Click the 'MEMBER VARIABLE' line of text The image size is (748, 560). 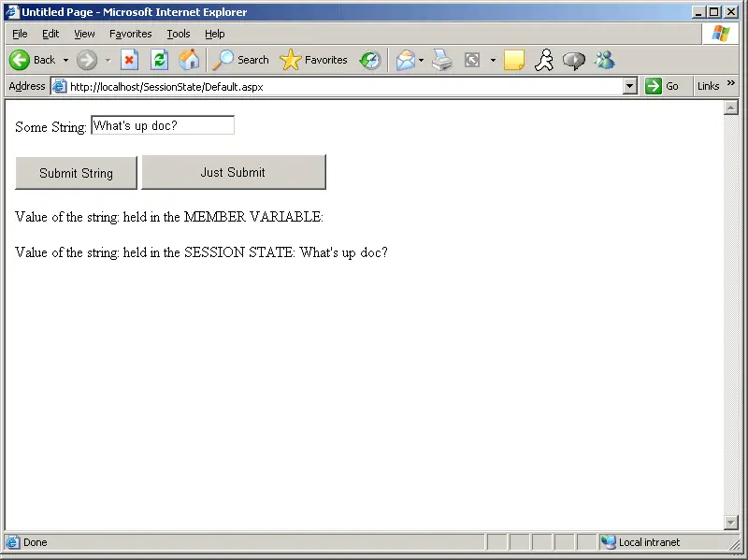point(169,217)
